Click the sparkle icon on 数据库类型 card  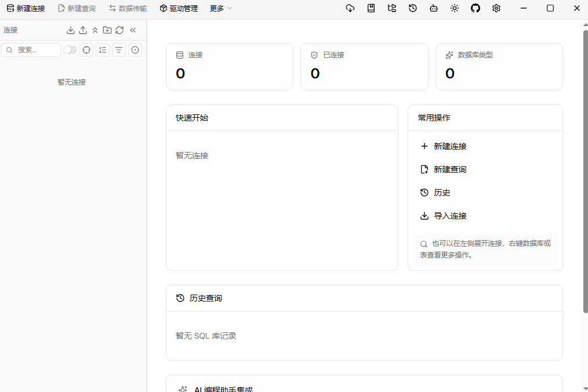449,55
